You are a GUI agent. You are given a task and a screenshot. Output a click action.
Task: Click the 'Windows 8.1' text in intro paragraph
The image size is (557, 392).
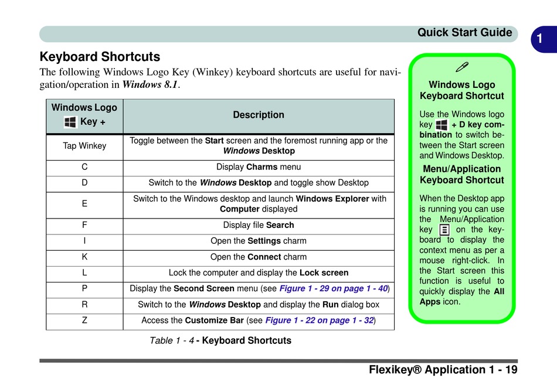coord(150,84)
